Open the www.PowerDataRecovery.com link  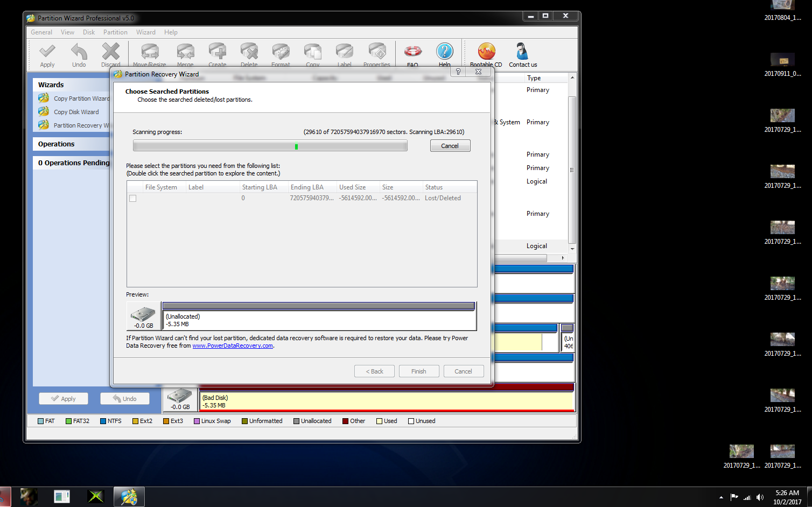[x=233, y=346]
